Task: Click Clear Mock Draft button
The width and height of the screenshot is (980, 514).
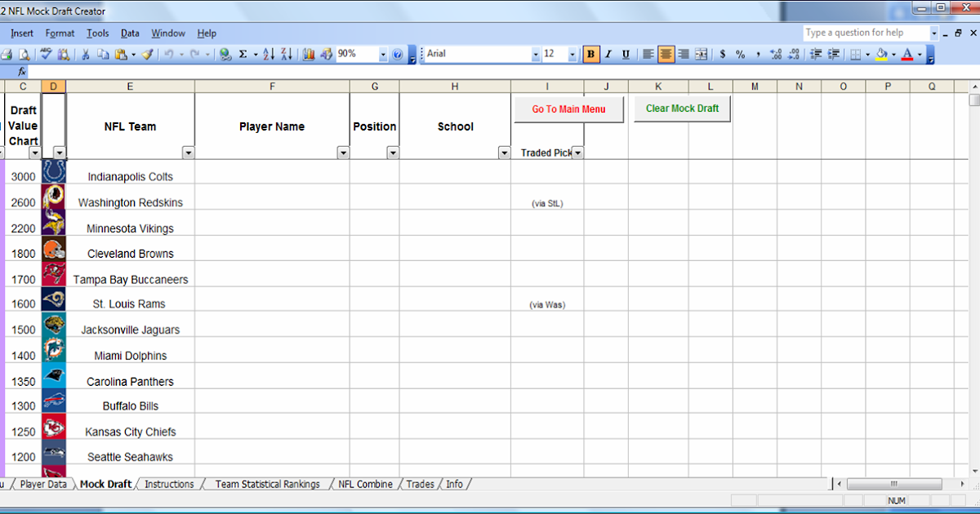Action: pyautogui.click(x=682, y=109)
